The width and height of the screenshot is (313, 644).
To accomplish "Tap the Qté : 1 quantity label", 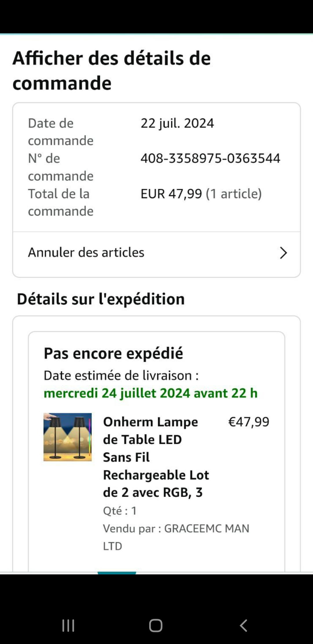I will [x=120, y=511].
